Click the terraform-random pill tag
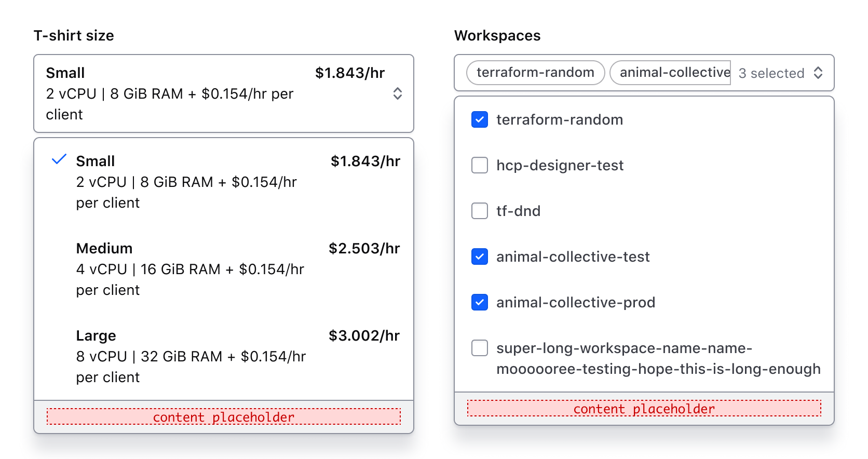This screenshot has height=459, width=868. point(535,73)
